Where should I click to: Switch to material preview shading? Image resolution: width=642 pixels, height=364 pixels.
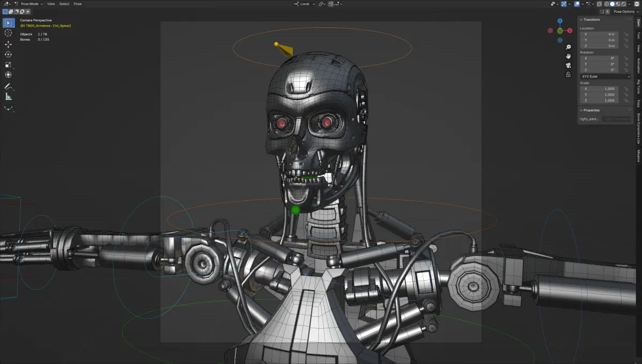click(x=618, y=4)
